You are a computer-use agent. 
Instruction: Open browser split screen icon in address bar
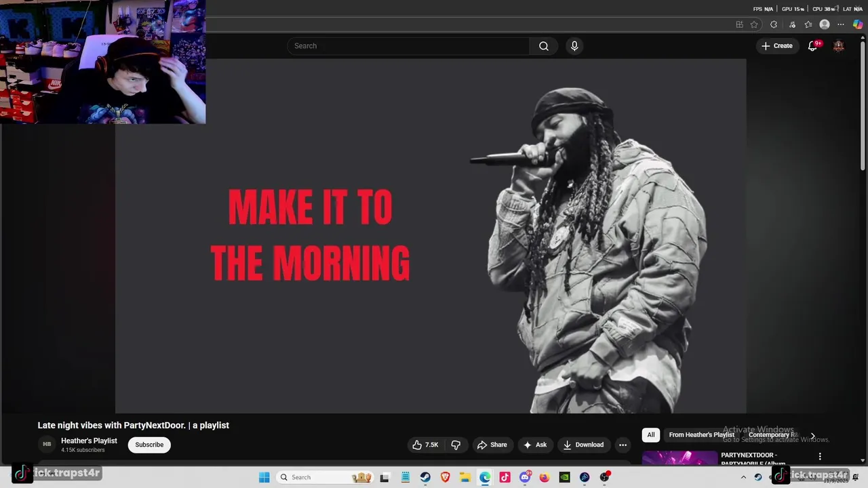(739, 24)
